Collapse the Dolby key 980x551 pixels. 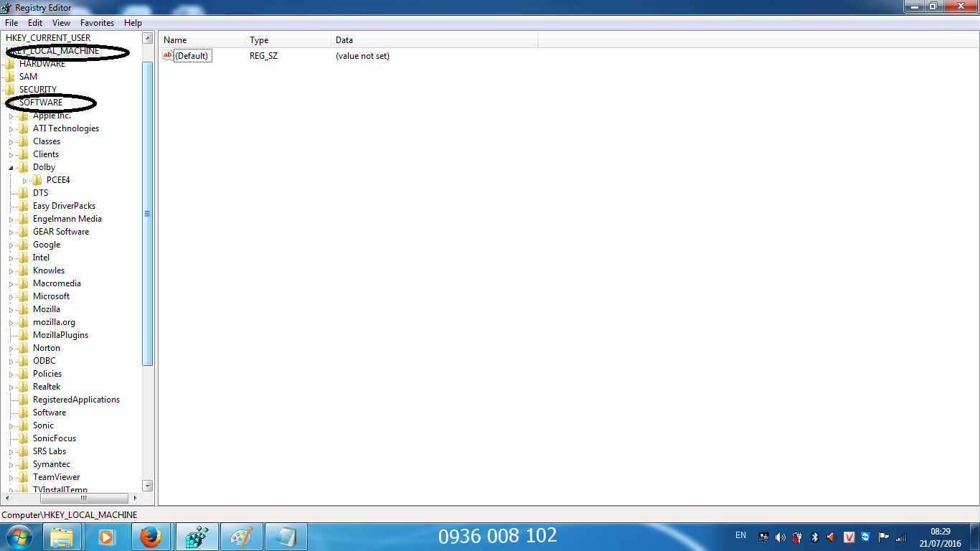11,168
